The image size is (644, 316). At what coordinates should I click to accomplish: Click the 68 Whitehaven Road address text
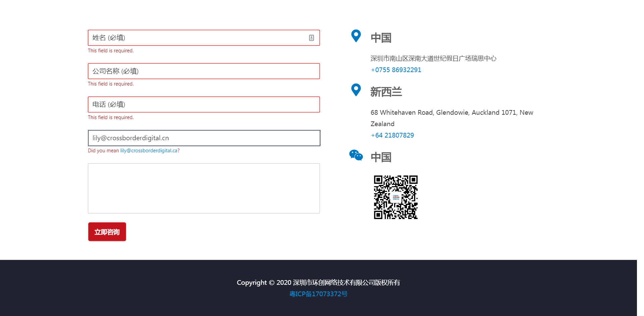coord(451,113)
